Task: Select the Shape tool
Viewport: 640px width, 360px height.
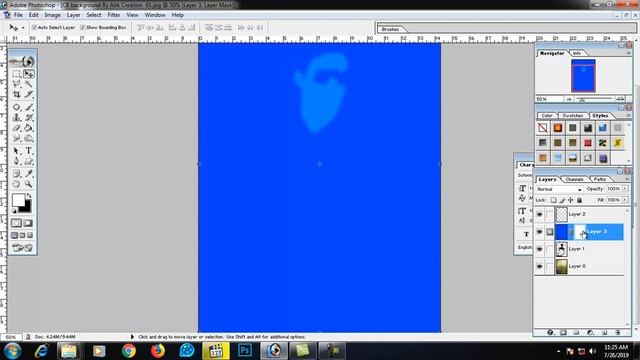Action: [29, 161]
